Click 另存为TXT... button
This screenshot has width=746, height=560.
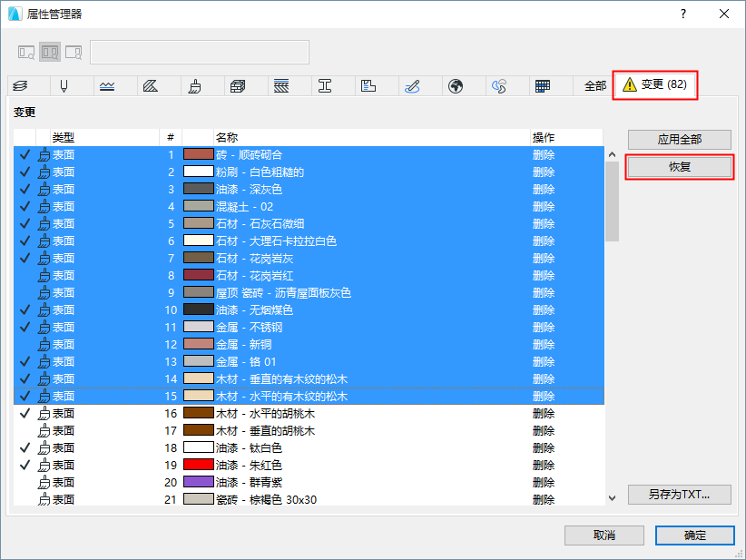[680, 495]
